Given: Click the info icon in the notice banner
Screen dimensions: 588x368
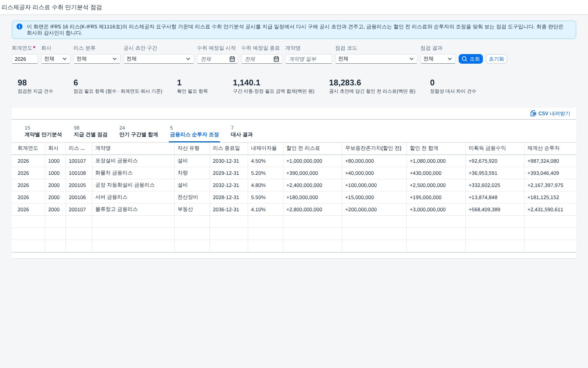Looking at the screenshot, I should click(x=19, y=26).
